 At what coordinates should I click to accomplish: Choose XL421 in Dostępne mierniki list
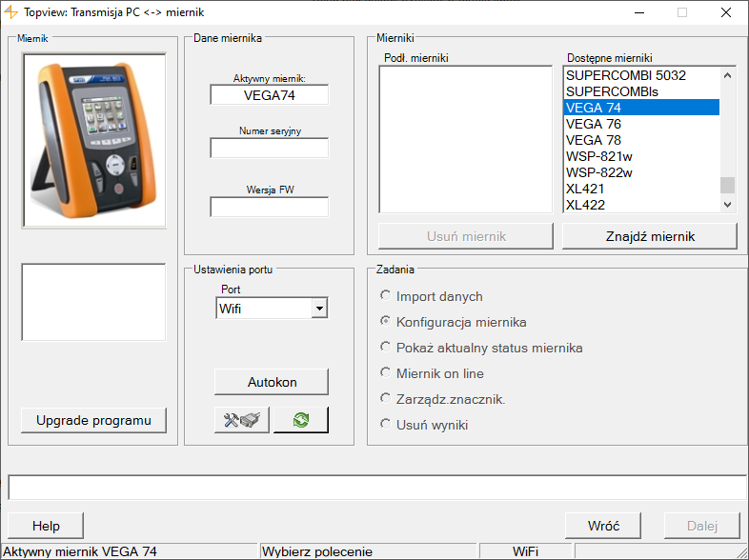[585, 189]
